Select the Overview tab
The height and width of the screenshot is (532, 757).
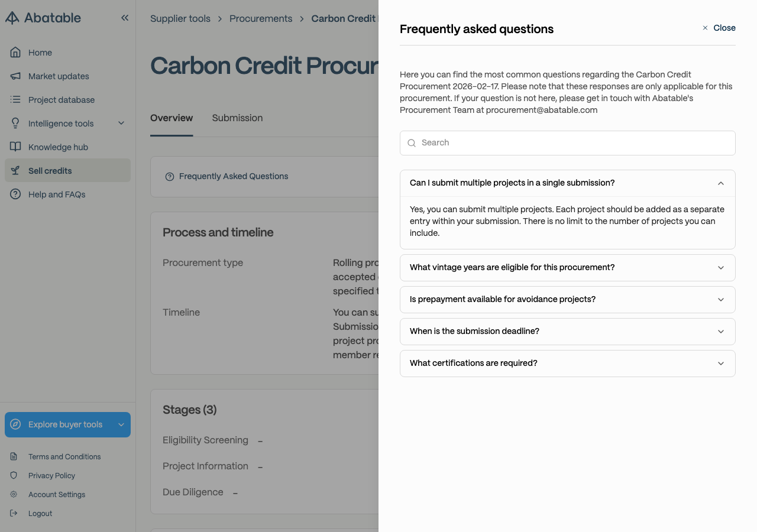(172, 118)
